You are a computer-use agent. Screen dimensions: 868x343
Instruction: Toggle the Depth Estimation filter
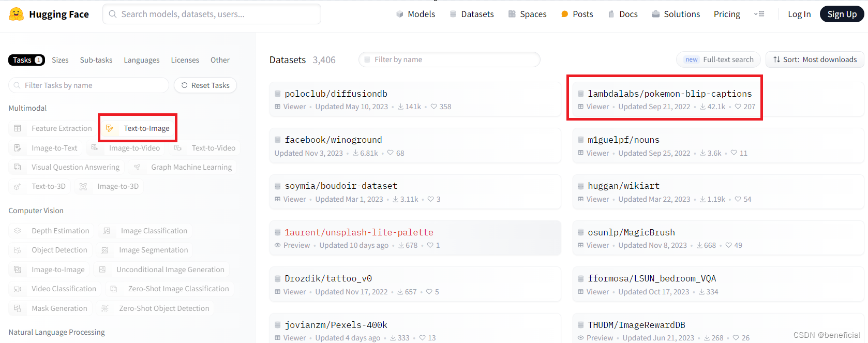point(51,231)
